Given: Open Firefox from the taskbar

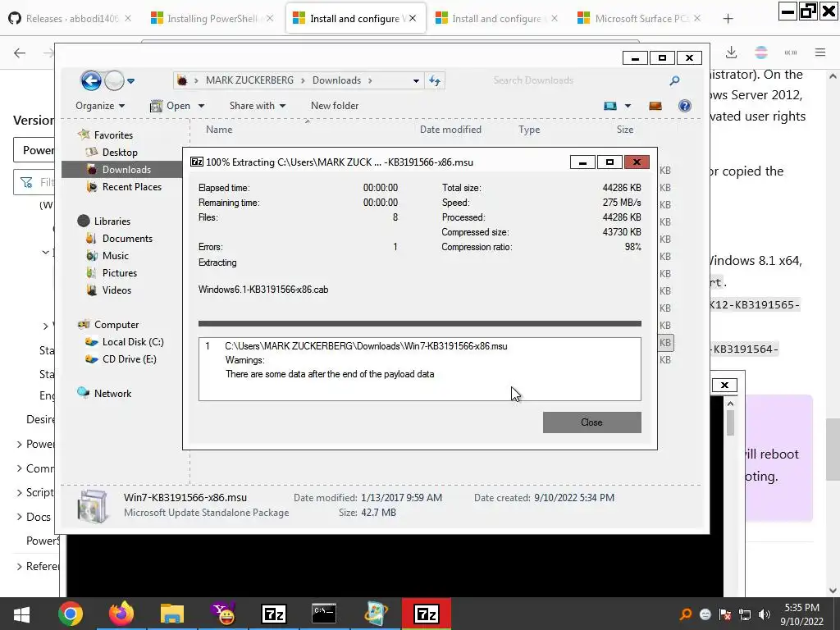Looking at the screenshot, I should coord(121,614).
